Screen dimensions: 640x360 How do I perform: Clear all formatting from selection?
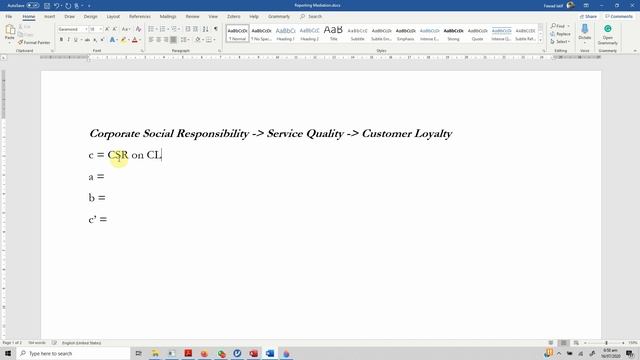138,29
